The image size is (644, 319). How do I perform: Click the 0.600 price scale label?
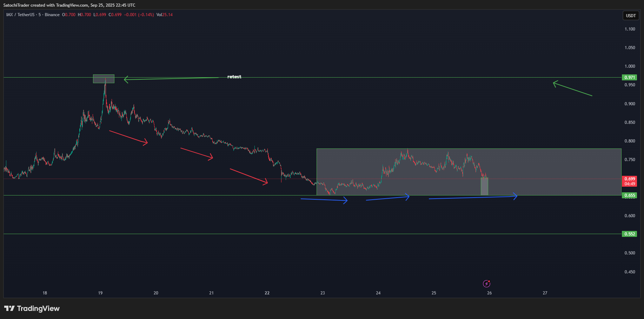tap(630, 216)
